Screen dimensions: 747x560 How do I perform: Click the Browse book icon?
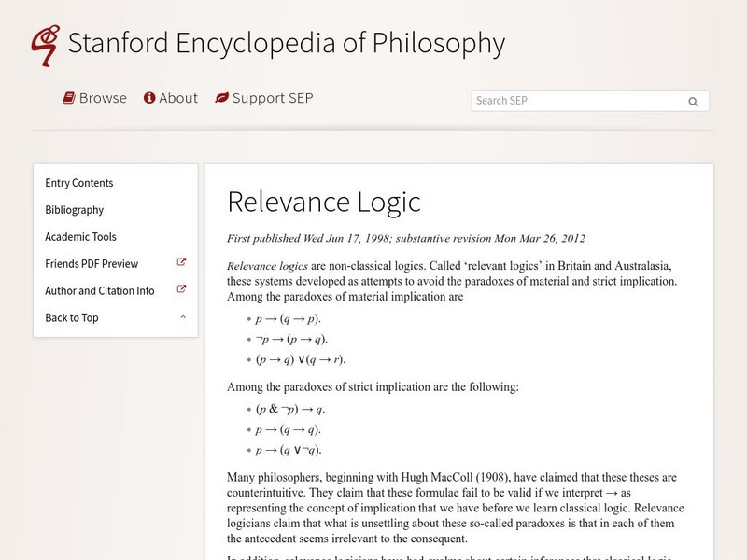[69, 98]
